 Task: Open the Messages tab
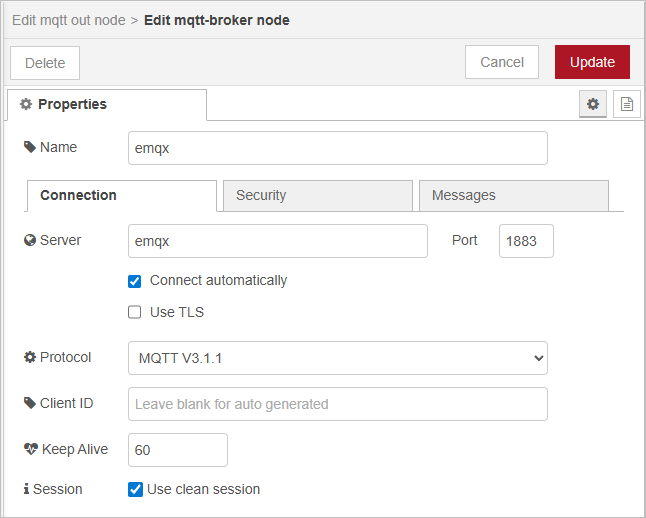(x=513, y=196)
